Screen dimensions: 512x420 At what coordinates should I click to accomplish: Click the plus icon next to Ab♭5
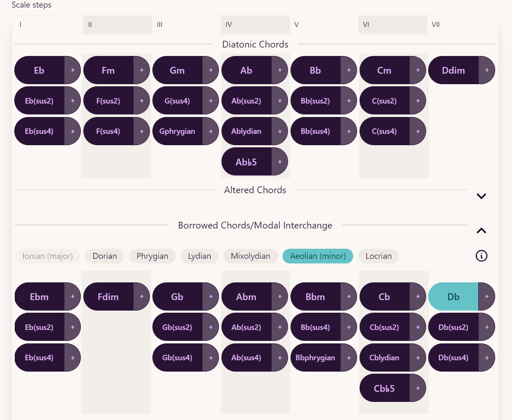point(280,162)
